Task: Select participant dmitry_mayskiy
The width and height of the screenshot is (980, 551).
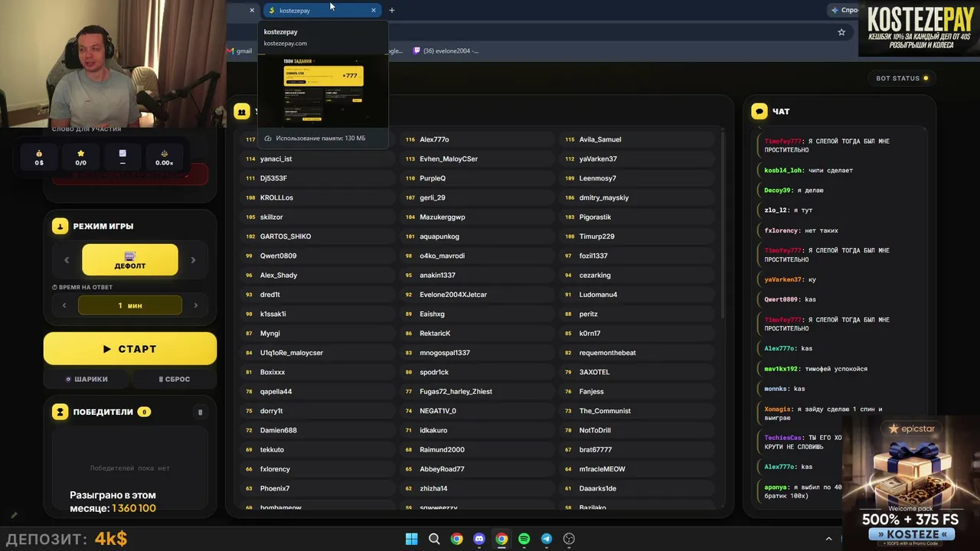Action: pyautogui.click(x=637, y=197)
